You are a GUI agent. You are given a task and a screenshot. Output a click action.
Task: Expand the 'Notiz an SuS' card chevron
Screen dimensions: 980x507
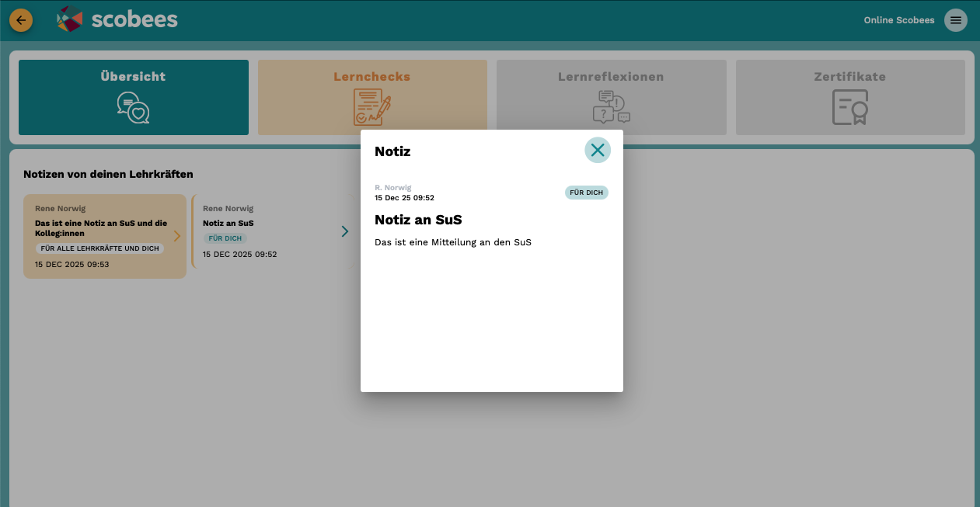coord(344,231)
